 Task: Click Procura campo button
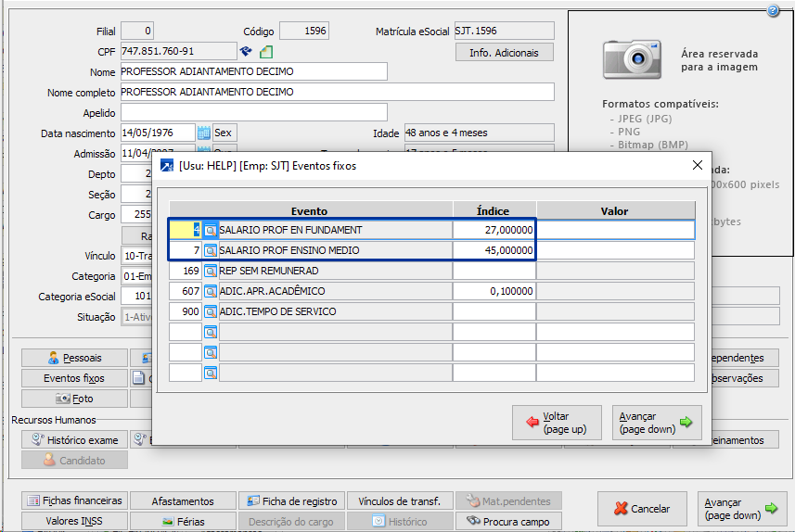(508, 521)
